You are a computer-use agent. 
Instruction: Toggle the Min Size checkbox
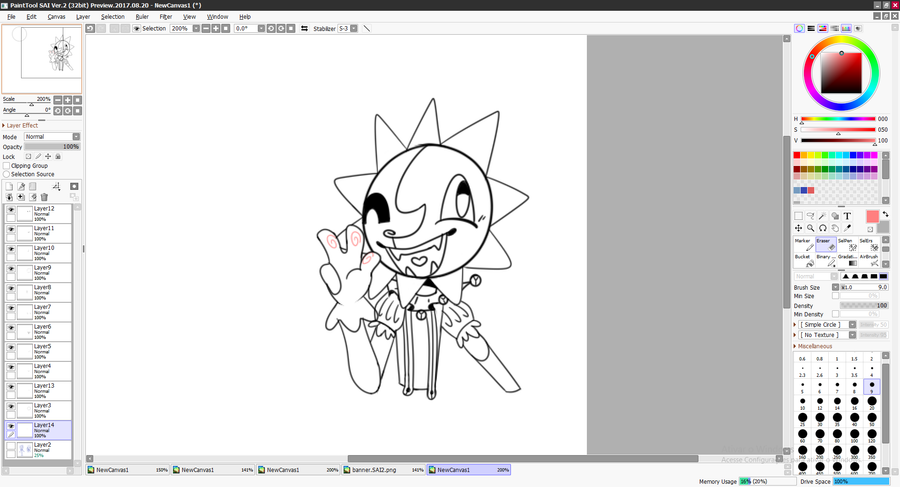click(836, 296)
